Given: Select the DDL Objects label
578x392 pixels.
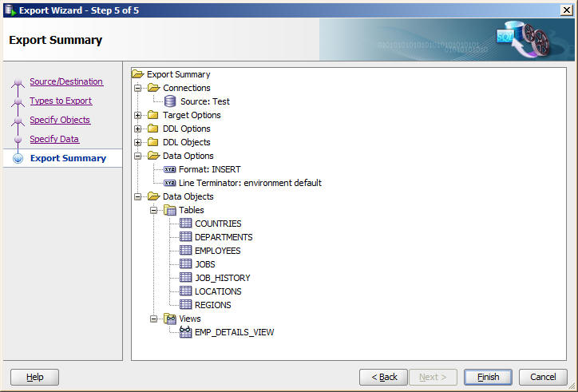Looking at the screenshot, I should (187, 142).
